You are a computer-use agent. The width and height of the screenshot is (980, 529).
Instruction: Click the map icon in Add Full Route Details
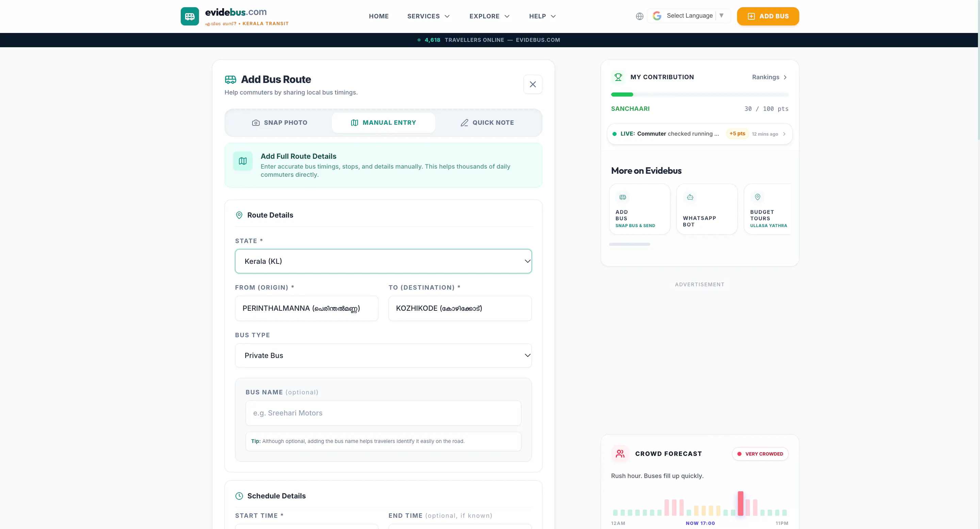[x=243, y=161]
